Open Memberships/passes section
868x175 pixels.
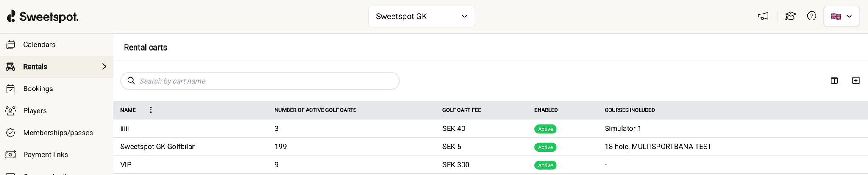pos(58,133)
